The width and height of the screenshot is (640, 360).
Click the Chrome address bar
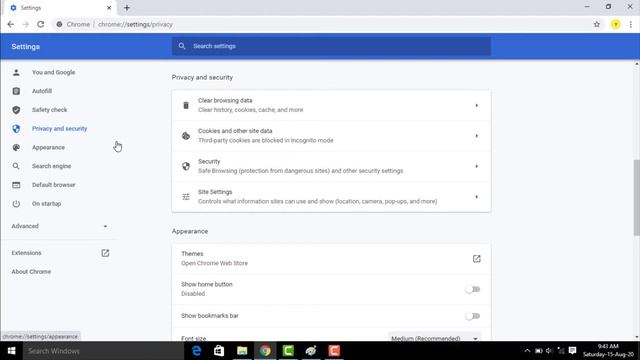[322, 24]
